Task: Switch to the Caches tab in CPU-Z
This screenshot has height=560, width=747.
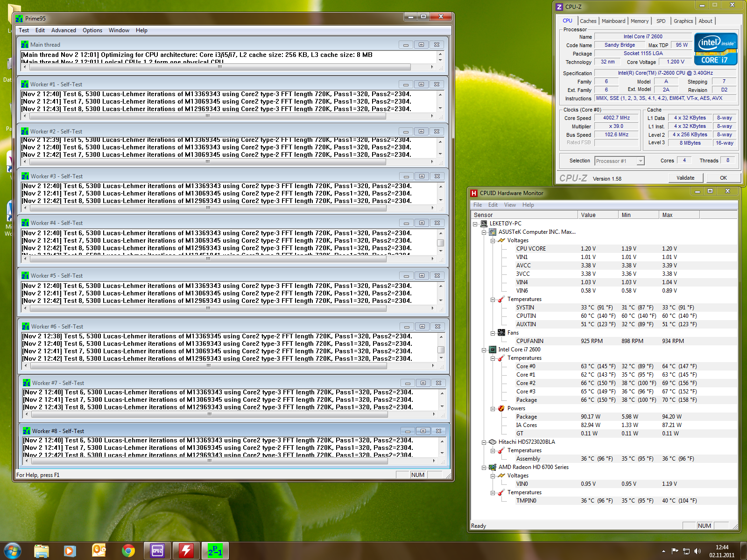Action: coord(588,21)
